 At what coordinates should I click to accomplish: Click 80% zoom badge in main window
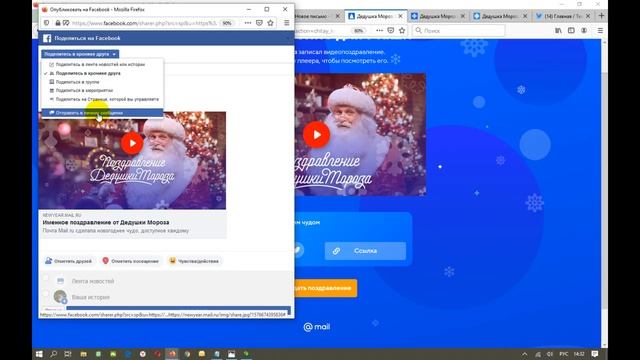[359, 31]
